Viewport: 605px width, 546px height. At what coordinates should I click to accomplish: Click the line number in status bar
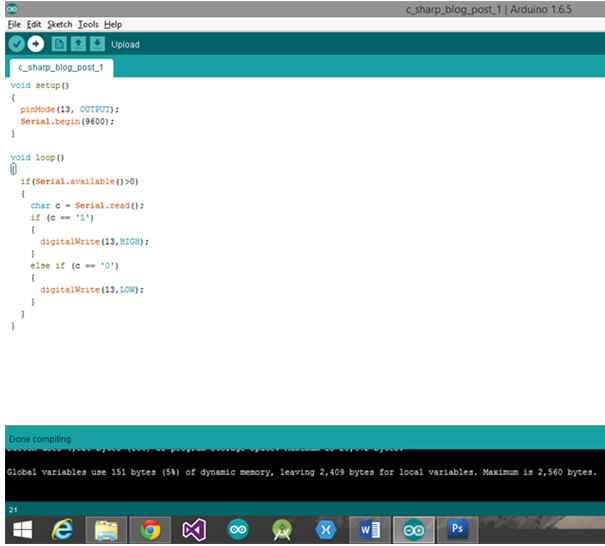pyautogui.click(x=13, y=509)
